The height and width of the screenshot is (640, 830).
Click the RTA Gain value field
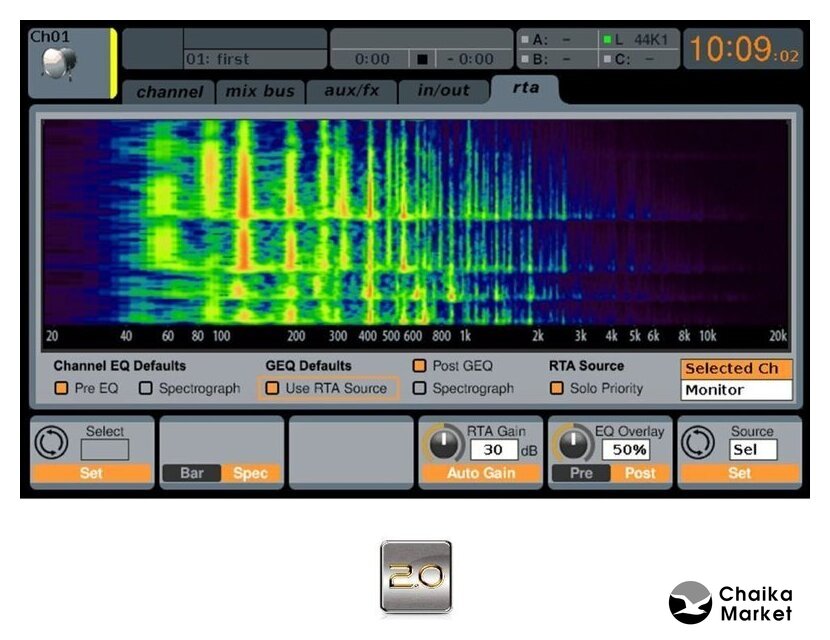coord(493,451)
